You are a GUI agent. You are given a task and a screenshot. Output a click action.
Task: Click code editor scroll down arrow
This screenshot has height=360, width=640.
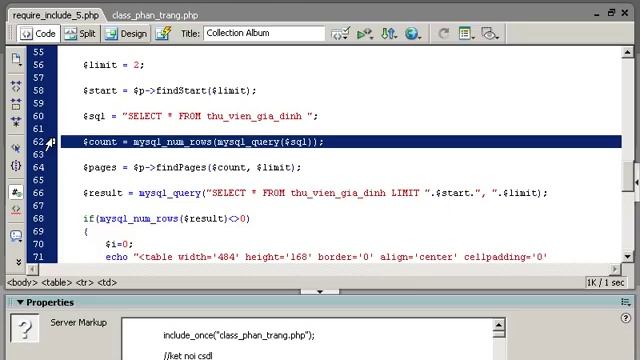[x=628, y=256]
